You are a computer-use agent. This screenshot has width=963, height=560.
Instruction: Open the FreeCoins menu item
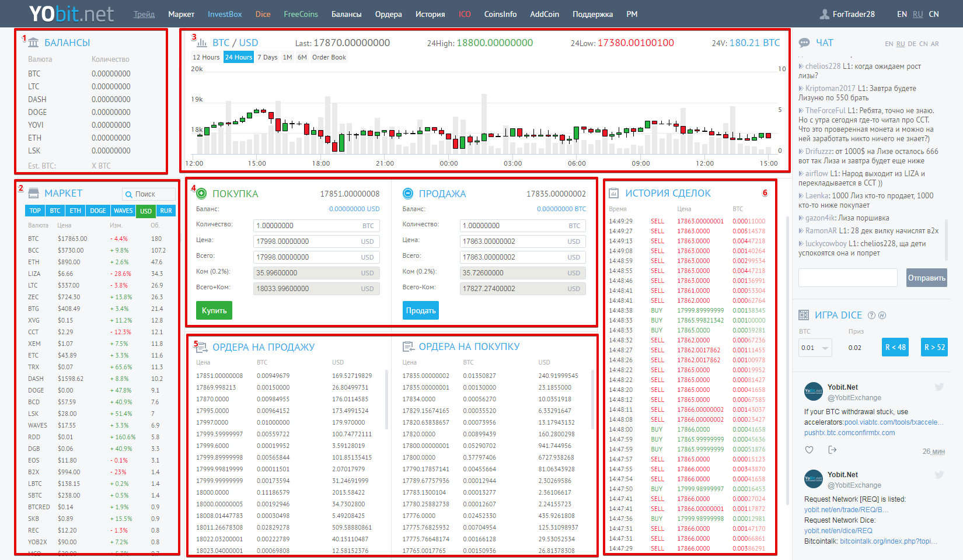click(301, 14)
